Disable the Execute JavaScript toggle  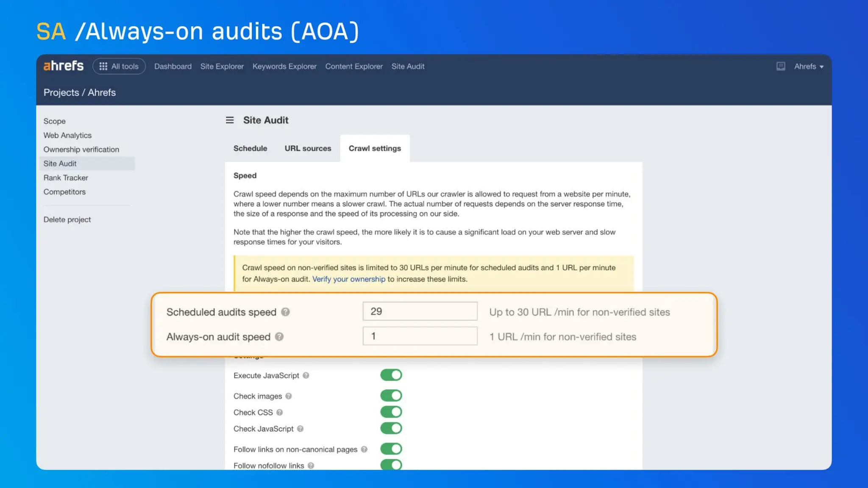click(x=391, y=375)
